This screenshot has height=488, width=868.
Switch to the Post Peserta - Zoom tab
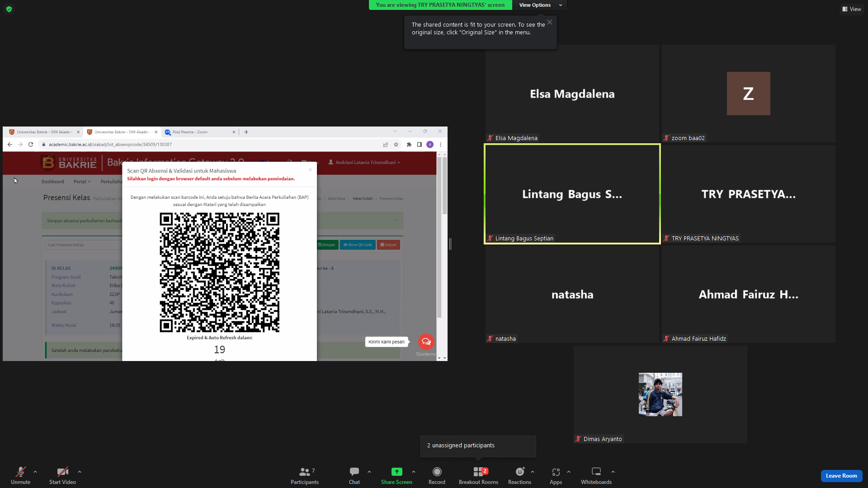click(199, 132)
